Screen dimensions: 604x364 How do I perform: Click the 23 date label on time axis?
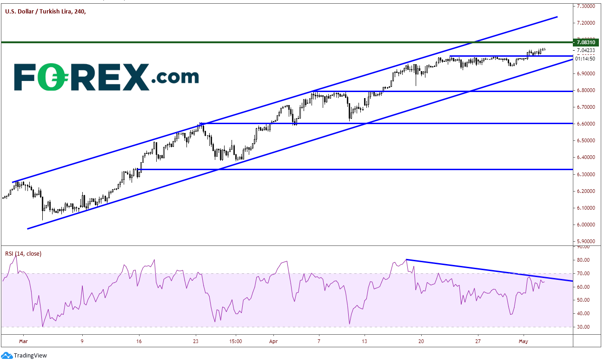(196, 340)
